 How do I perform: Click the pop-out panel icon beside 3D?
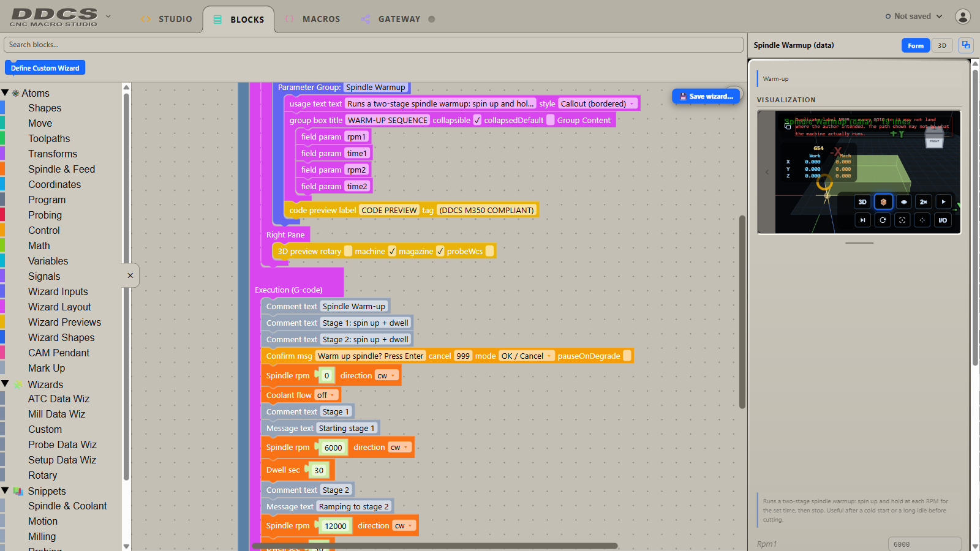point(966,45)
